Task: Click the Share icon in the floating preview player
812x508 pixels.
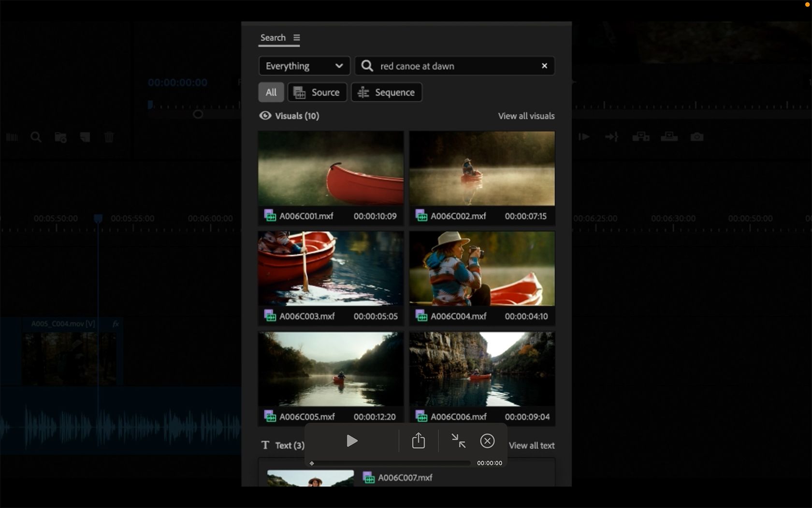Action: (418, 441)
